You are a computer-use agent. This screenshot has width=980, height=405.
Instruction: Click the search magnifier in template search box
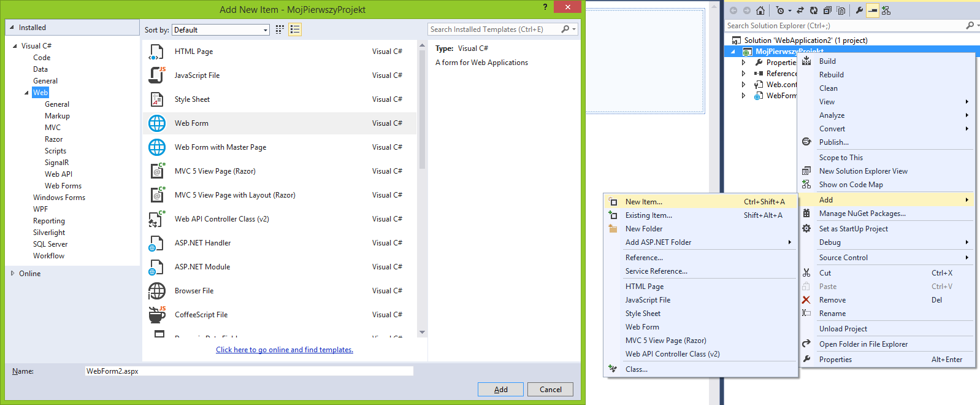click(x=565, y=29)
